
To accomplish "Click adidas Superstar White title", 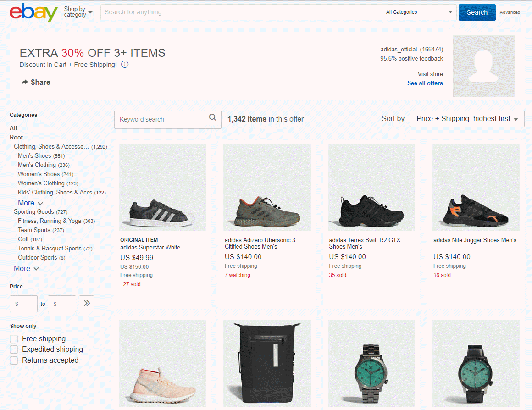I will pyautogui.click(x=150, y=248).
